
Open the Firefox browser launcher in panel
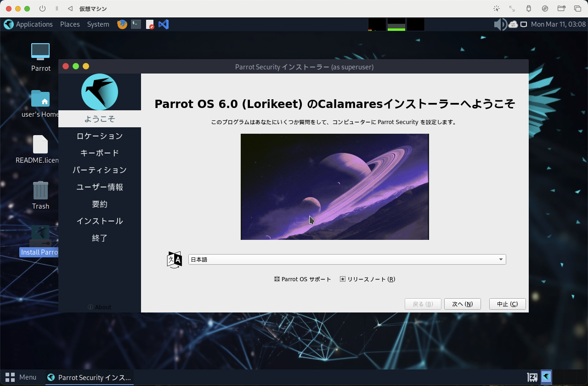click(122, 24)
